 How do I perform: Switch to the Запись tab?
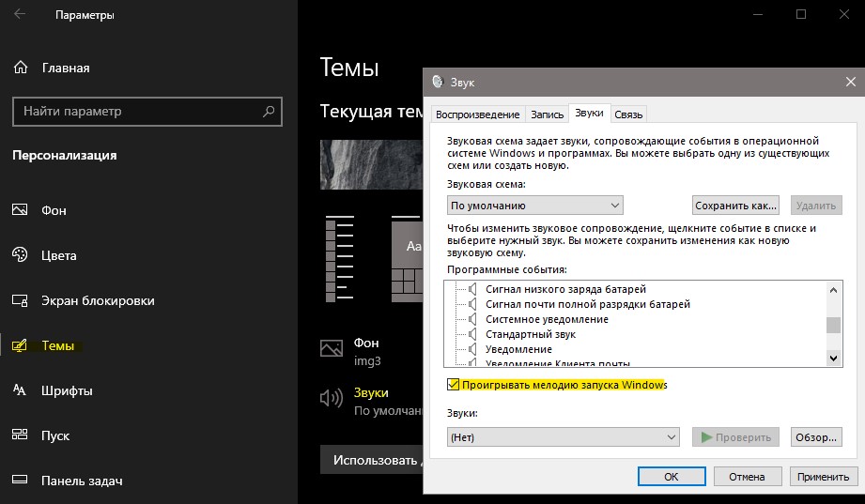[x=548, y=115]
